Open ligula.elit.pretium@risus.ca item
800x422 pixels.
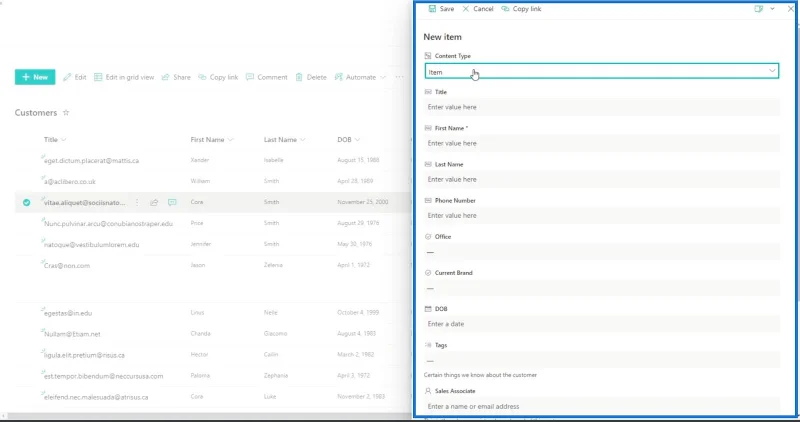point(84,355)
